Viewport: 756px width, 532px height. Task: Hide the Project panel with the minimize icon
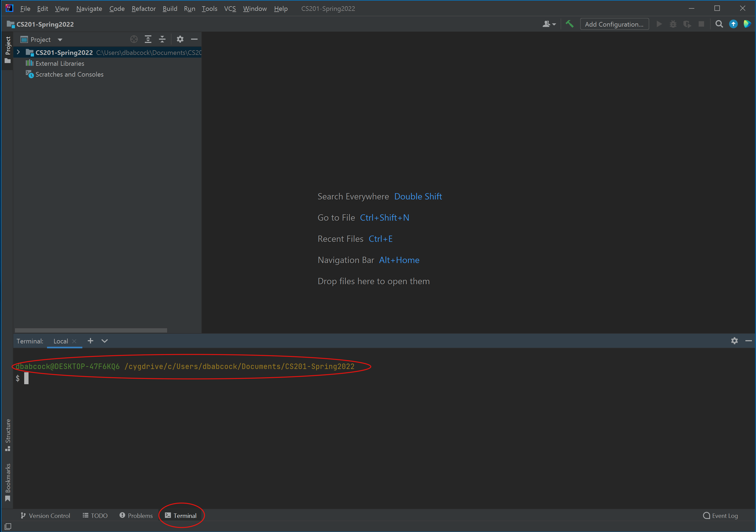pos(194,39)
